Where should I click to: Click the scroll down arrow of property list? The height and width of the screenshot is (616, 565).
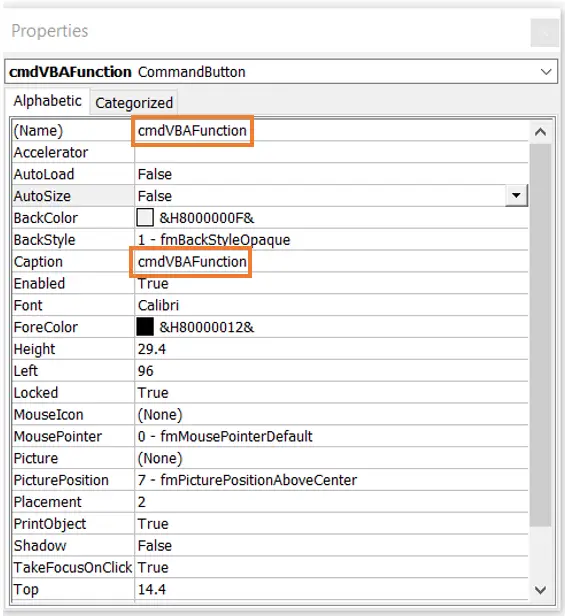tap(540, 590)
